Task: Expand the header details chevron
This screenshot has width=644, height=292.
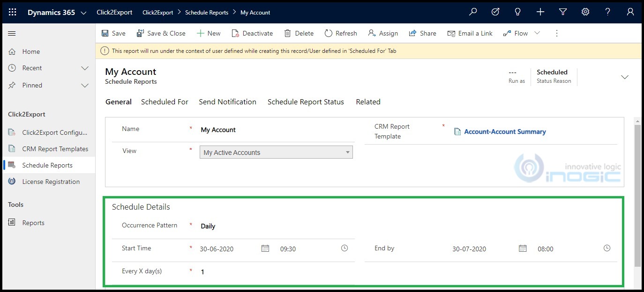Action: click(625, 77)
